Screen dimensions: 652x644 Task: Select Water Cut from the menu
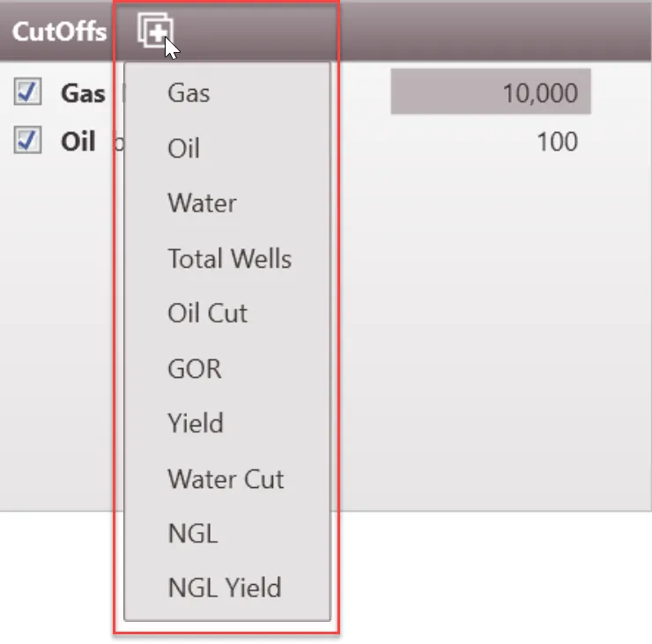[226, 479]
